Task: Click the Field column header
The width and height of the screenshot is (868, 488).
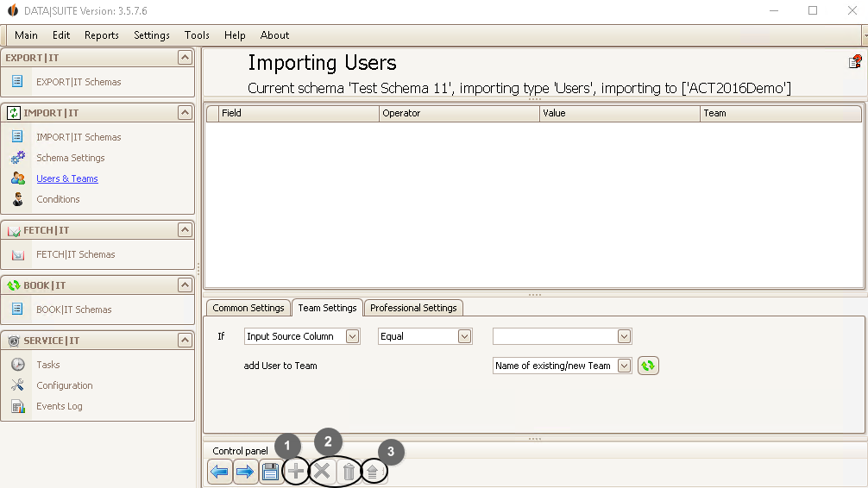Action: 299,113
